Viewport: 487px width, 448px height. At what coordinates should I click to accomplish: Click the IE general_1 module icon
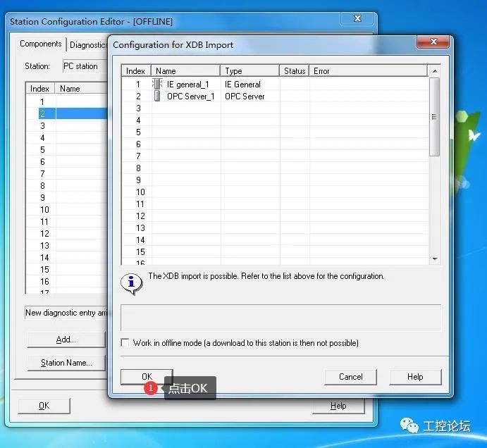click(x=157, y=84)
